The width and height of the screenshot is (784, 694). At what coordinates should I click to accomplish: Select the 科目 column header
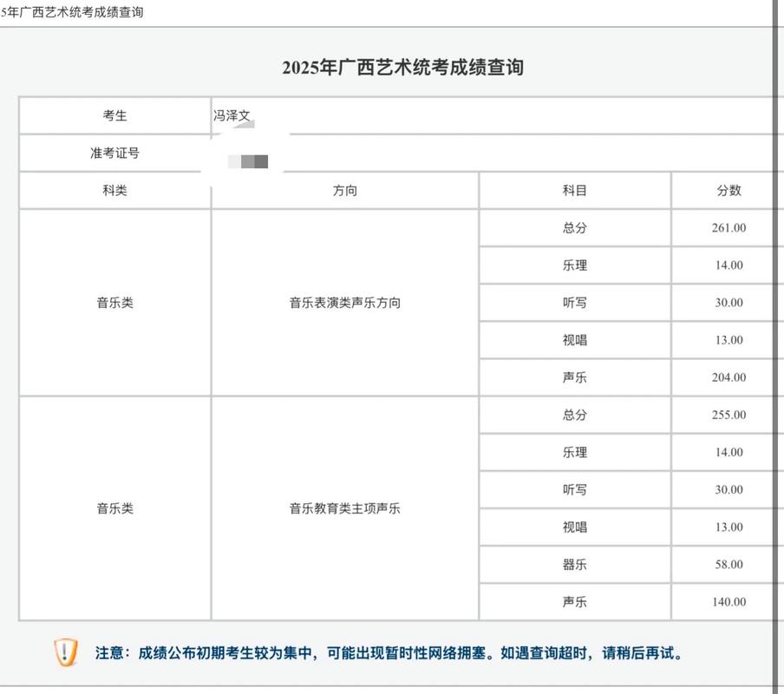574,190
